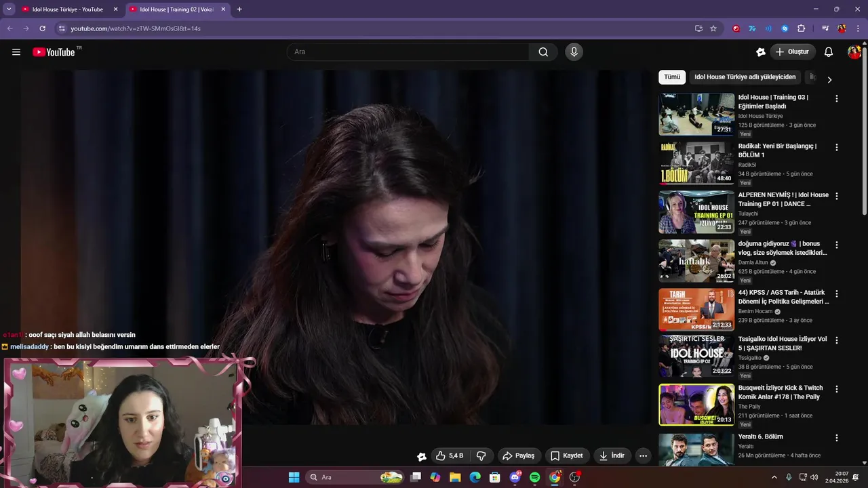Open the Damla Altun channel name
This screenshot has width=868, height=488.
753,262
